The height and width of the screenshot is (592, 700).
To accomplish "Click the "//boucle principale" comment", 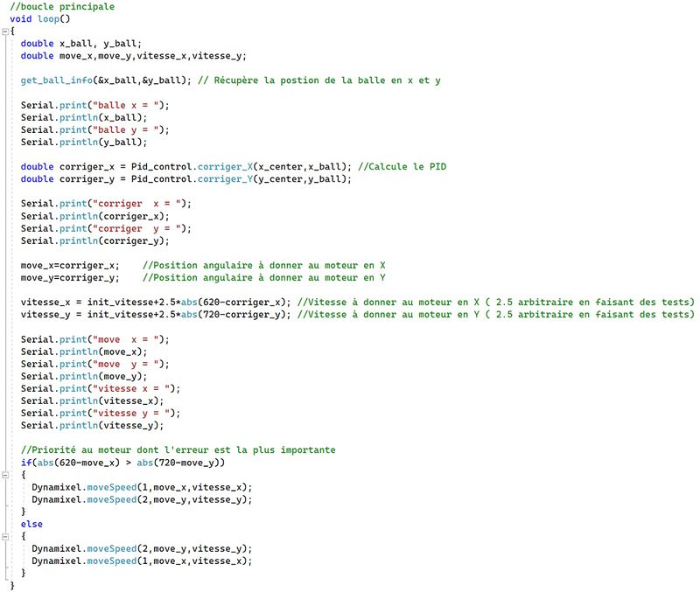I will [x=62, y=6].
